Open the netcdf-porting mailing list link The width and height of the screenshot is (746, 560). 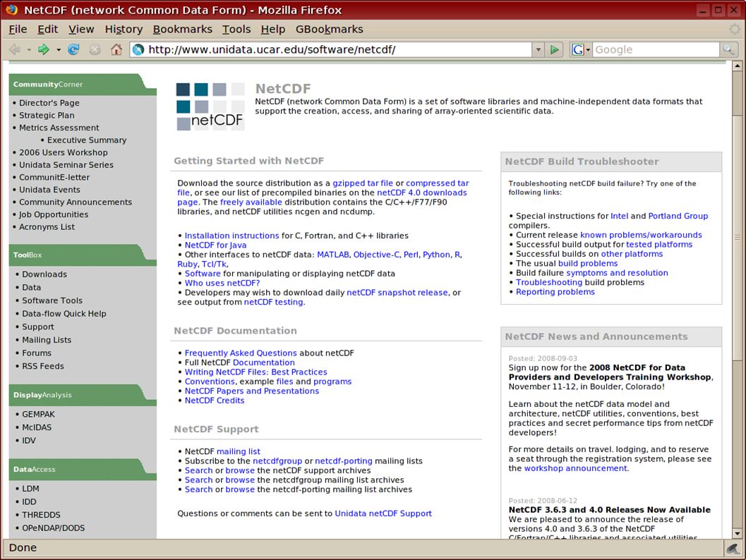[344, 461]
